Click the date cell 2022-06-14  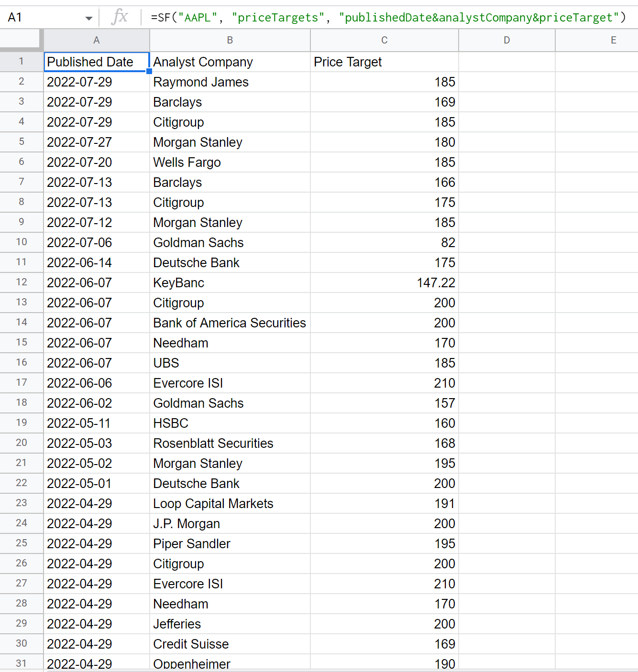pyautogui.click(x=97, y=262)
